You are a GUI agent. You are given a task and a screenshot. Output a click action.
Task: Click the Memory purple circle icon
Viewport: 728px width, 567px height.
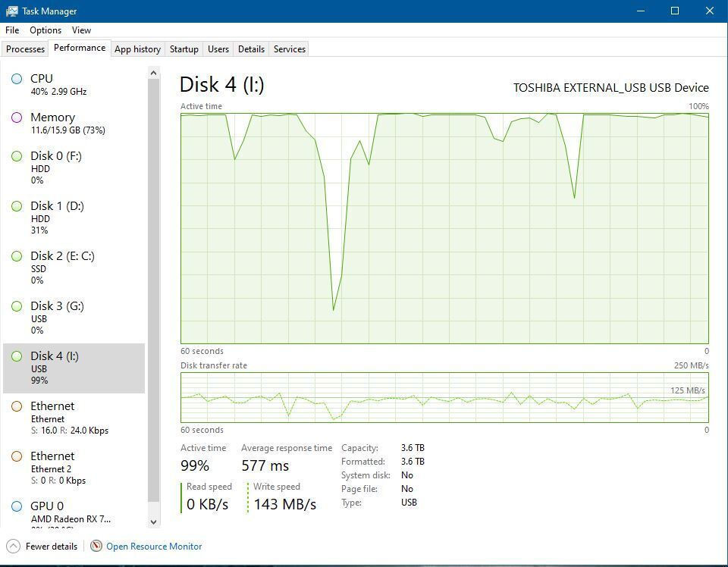point(17,117)
